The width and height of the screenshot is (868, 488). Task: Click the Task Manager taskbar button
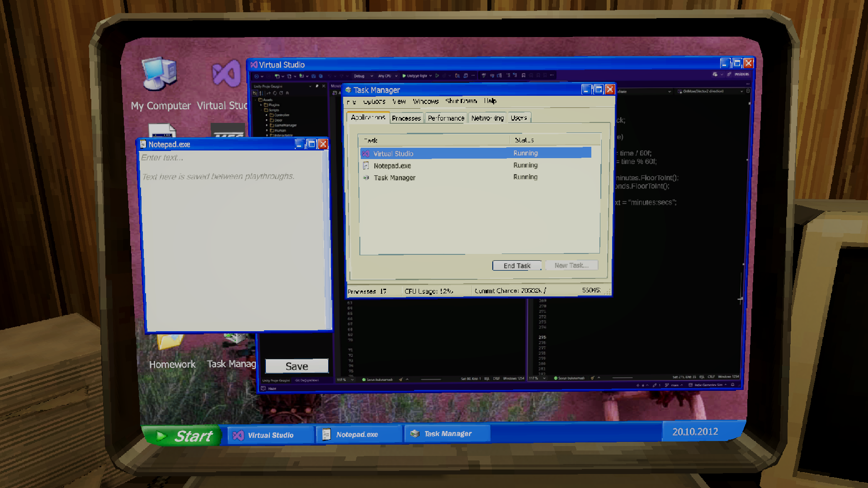[448, 434]
